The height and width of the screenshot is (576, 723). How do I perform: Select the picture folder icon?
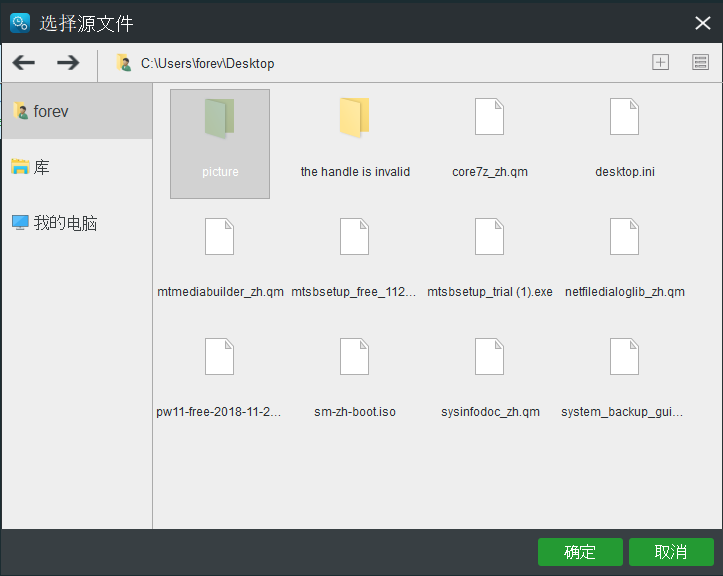219,118
